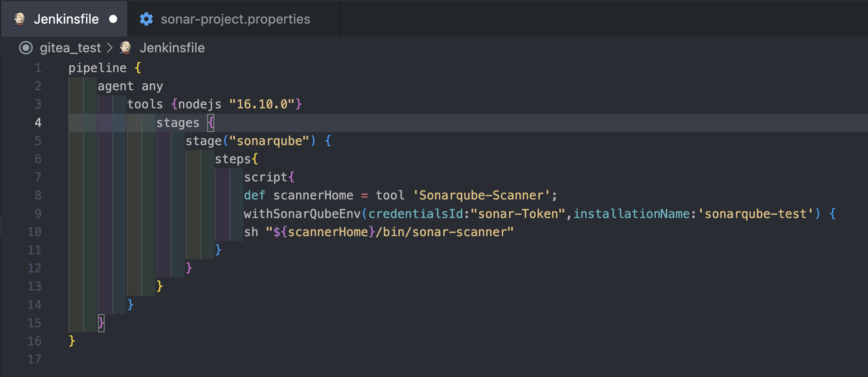Screen dimensions: 868x377
Task: Click line number 4 in the gutter
Action: 38,123
